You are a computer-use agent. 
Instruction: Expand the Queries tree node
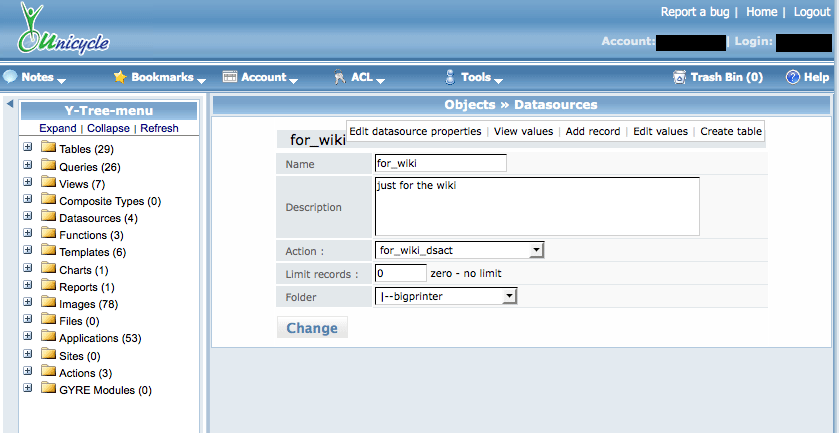click(x=27, y=167)
